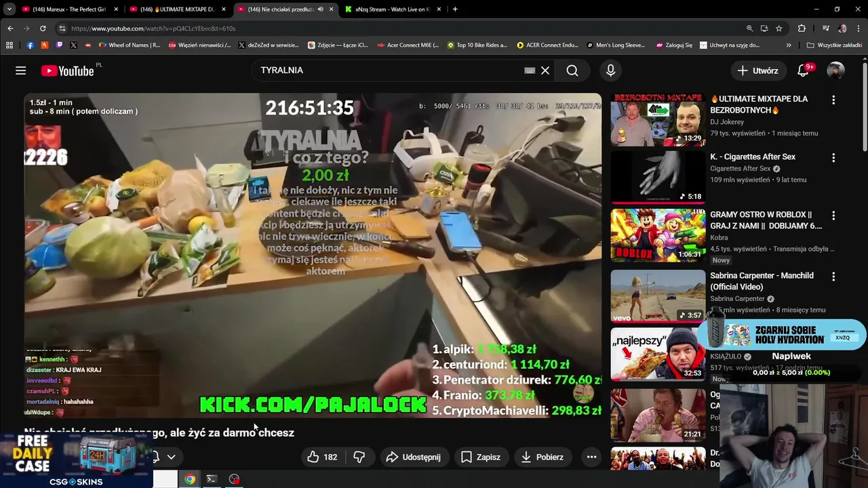Open a new browser tab
Image resolution: width=868 pixels, height=488 pixels.
(455, 9)
